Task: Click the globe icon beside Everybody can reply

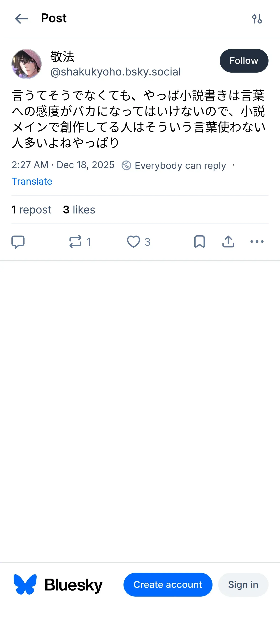Action: 126,166
